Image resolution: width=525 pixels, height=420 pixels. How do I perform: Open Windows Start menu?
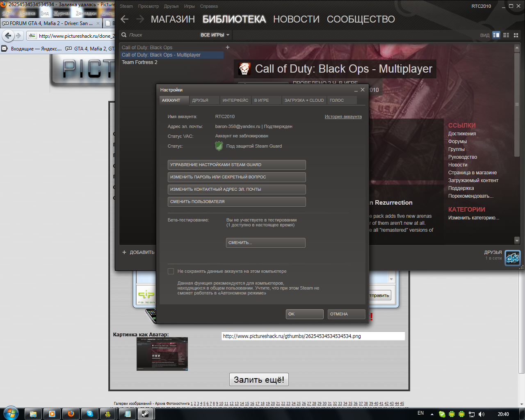pyautogui.click(x=11, y=413)
